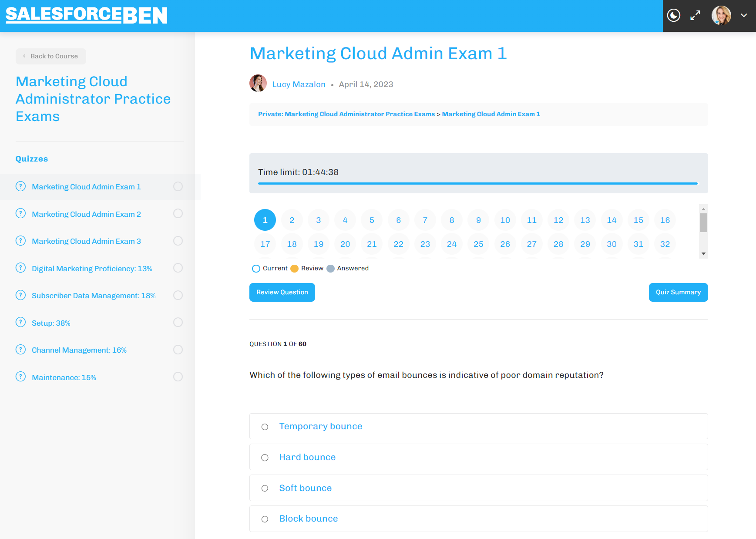Click completion circle for Subscriber Data Management

coord(178,295)
